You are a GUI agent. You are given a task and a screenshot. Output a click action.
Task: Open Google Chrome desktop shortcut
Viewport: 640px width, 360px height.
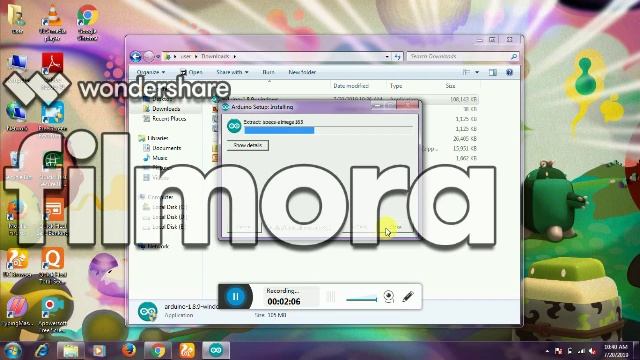coord(87,23)
